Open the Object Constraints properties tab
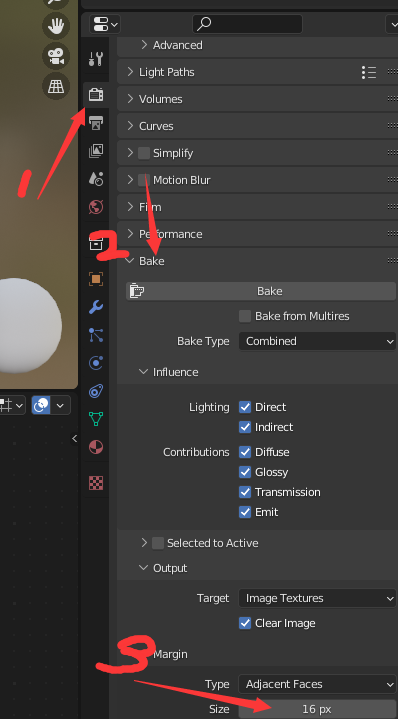The height and width of the screenshot is (719, 398). pyautogui.click(x=96, y=391)
